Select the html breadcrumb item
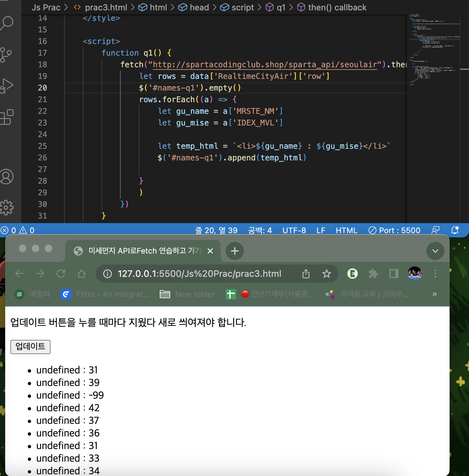The height and width of the screenshot is (476, 469). (153, 7)
